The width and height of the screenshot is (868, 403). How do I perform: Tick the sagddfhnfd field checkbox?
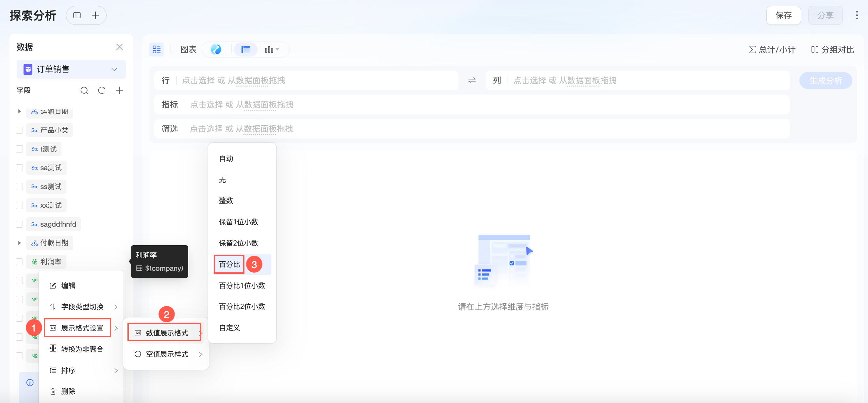20,224
